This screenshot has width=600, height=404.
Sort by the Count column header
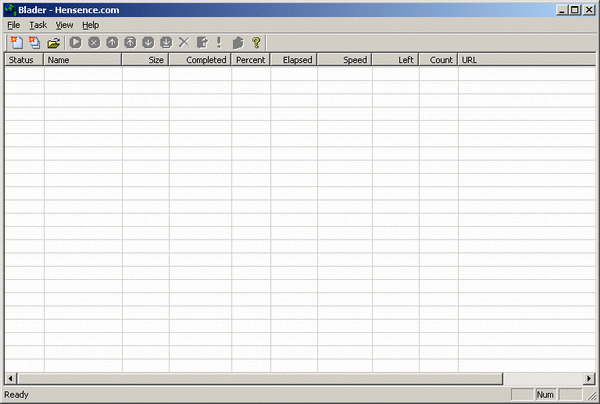[x=438, y=60]
